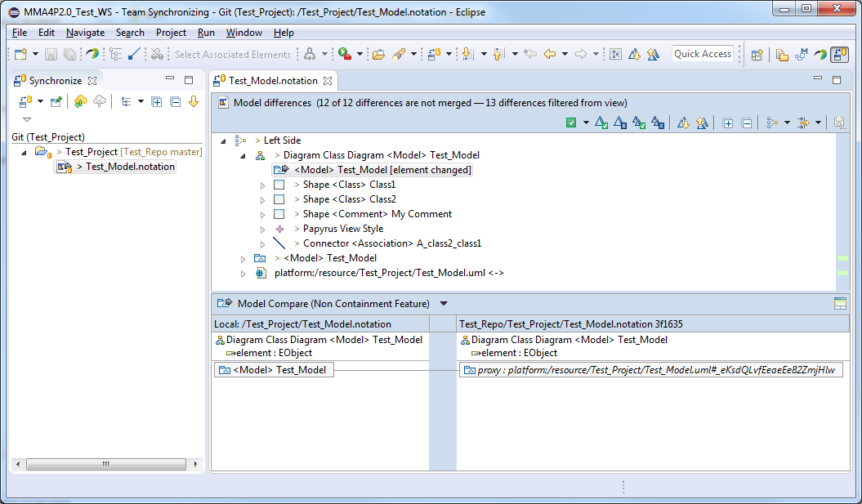Click the Run external tools icon
862x504 pixels.
345,54
